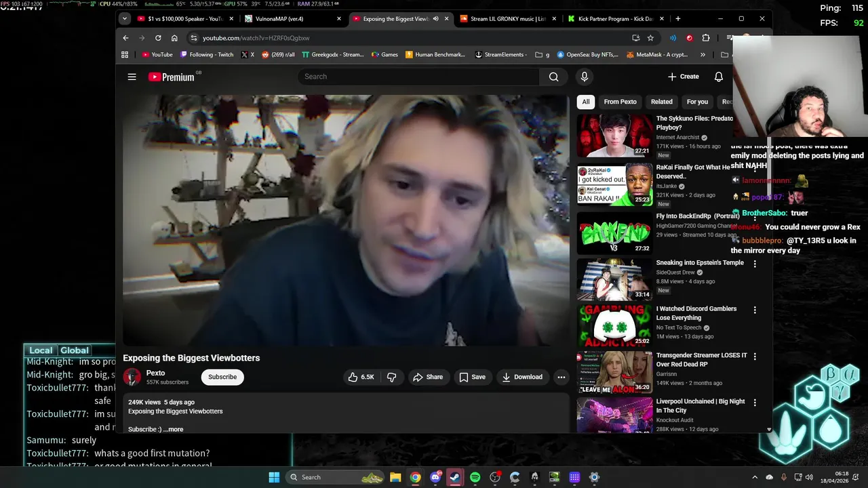Open Following - Twitch bookmark
Image resolution: width=868 pixels, height=488 pixels.
(x=207, y=54)
